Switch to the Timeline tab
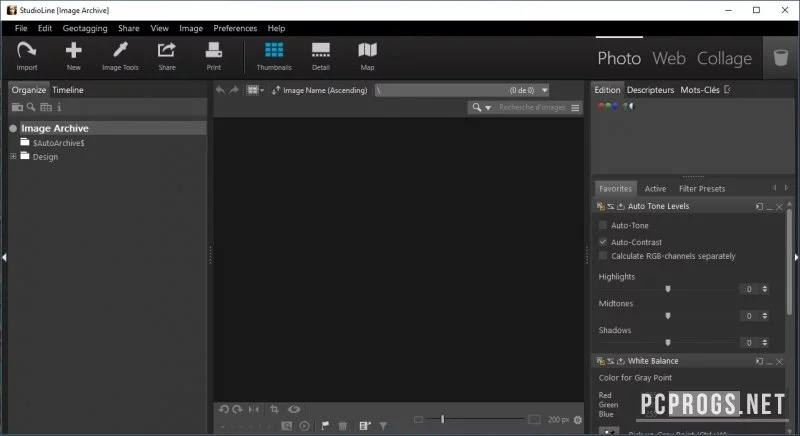 68,90
